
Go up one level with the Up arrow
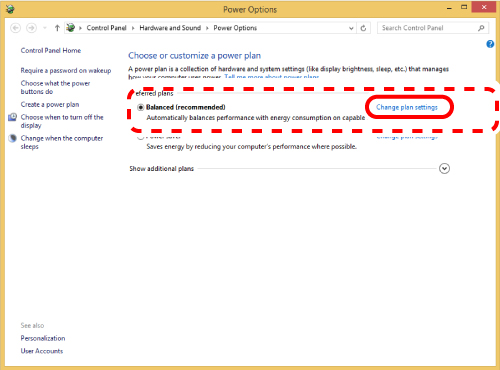(57, 28)
